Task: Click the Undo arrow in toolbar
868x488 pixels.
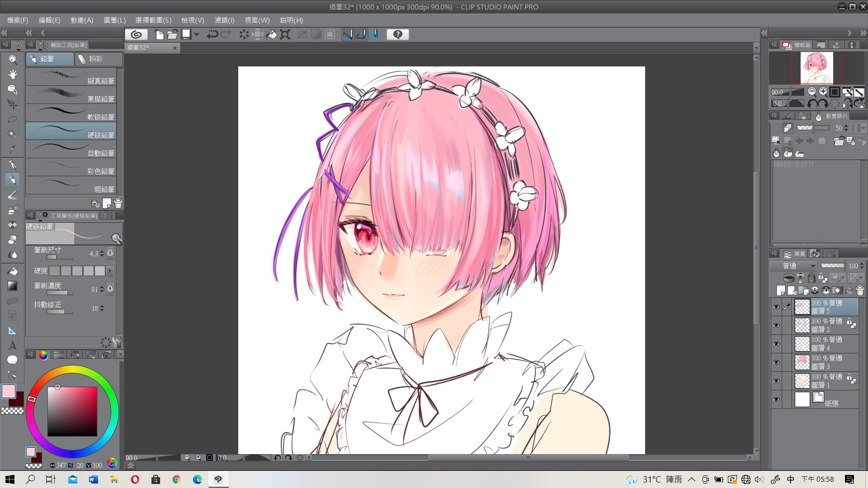Action: pos(212,34)
